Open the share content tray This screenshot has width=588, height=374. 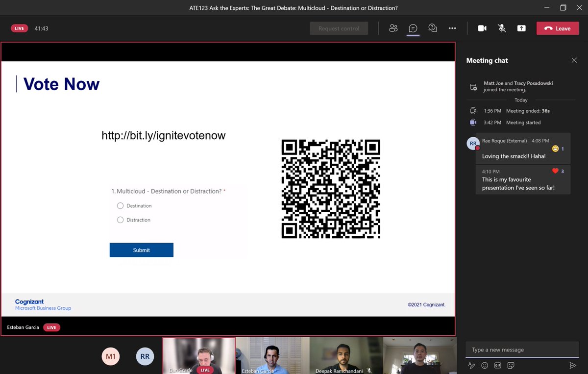521,28
